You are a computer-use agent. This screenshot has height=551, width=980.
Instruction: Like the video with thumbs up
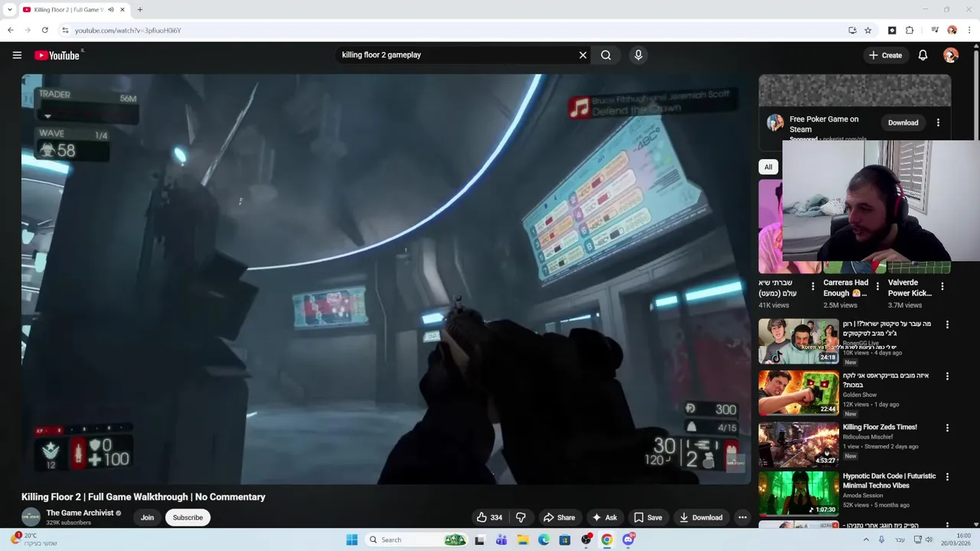(x=490, y=517)
